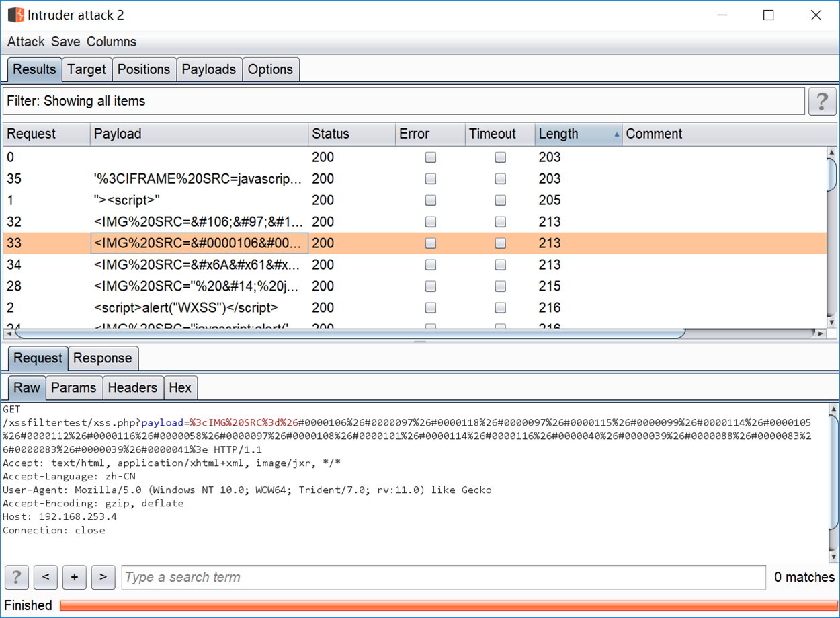Toggle Error checkbox for request 0
840x618 pixels.
coord(431,157)
